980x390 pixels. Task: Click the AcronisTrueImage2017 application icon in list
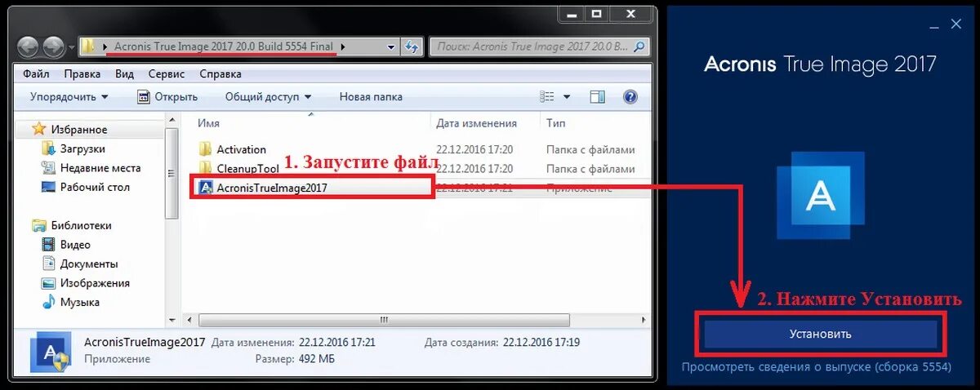point(205,188)
